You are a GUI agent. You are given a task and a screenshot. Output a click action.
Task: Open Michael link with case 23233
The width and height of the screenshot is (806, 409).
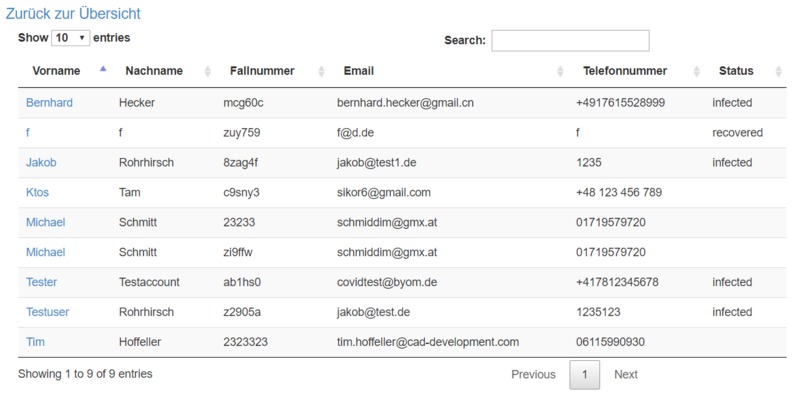[46, 222]
